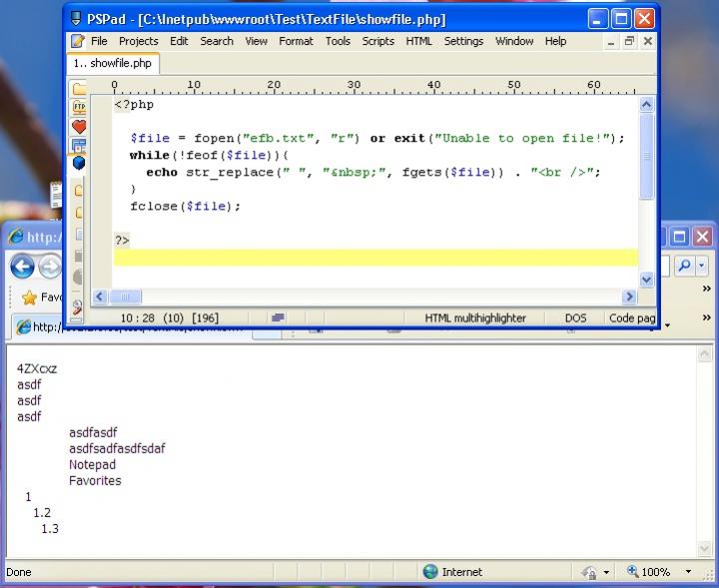Open the Window menu
Viewport: 719px width, 588px height.
pyautogui.click(x=514, y=41)
